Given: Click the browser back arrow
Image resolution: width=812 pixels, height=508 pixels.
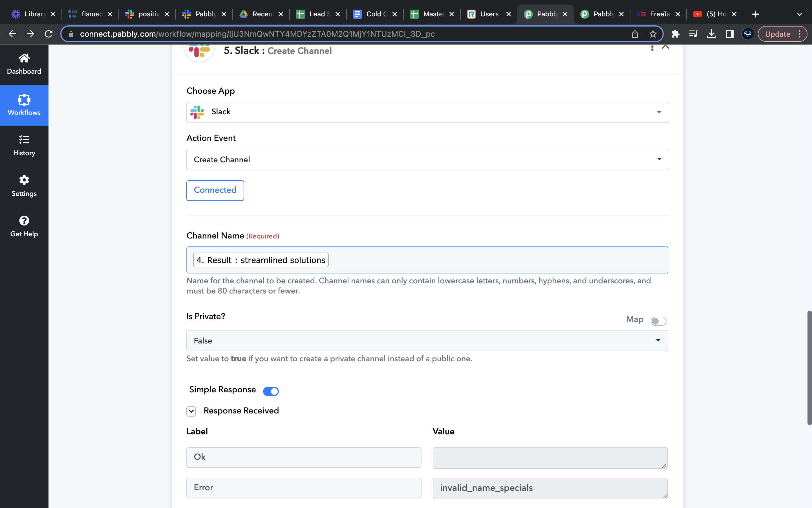Looking at the screenshot, I should 12,34.
